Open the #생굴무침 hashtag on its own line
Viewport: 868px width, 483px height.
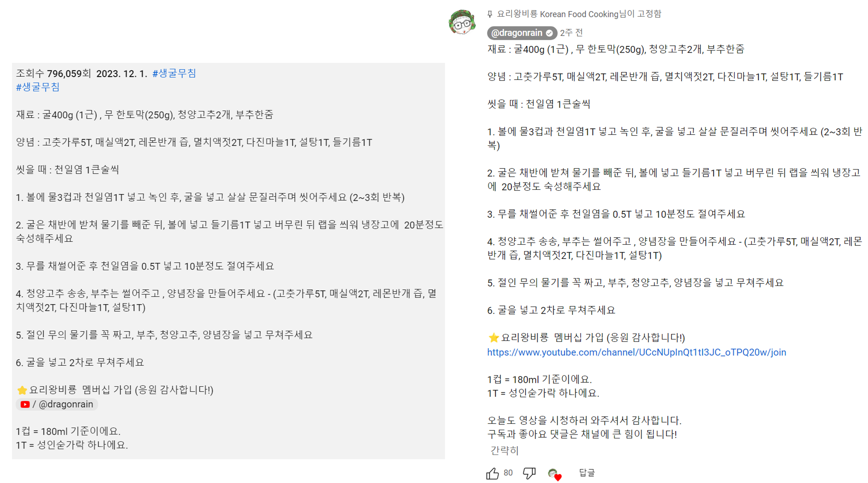pyautogui.click(x=38, y=87)
